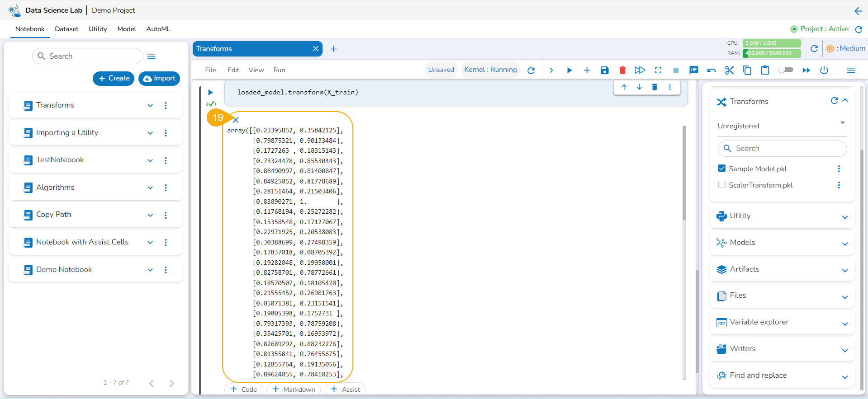
Task: Add a Markdown cell
Action: [294, 389]
